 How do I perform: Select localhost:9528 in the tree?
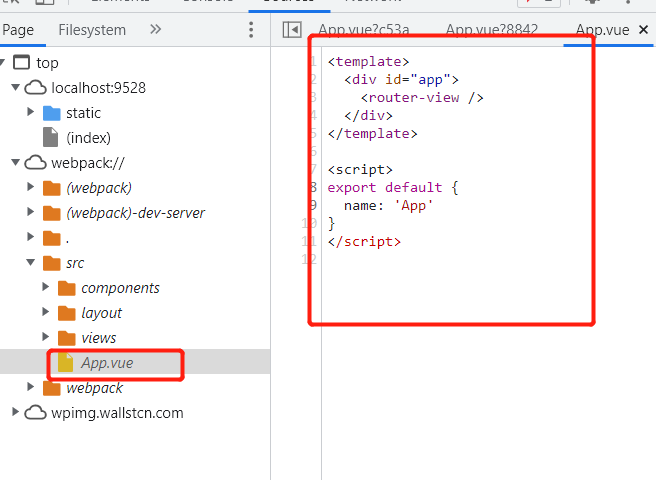[x=98, y=88]
